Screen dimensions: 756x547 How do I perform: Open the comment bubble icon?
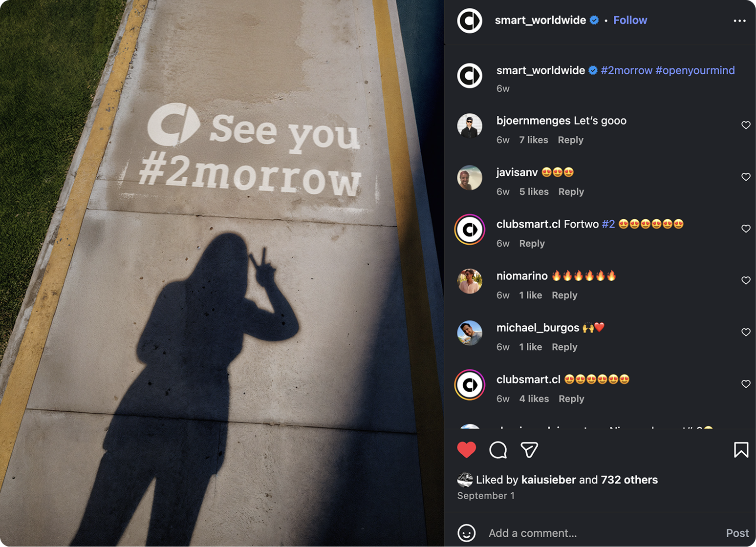498,450
